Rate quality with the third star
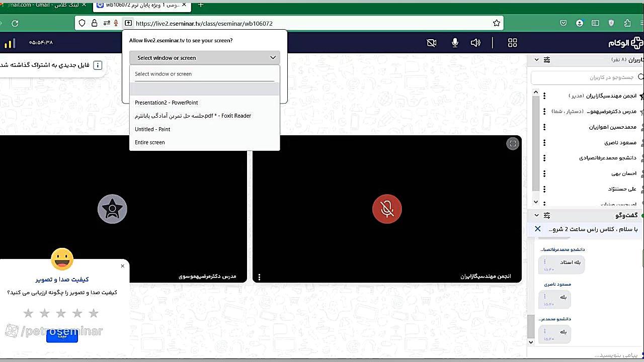Screen dimensions: 644x362 coord(61,313)
